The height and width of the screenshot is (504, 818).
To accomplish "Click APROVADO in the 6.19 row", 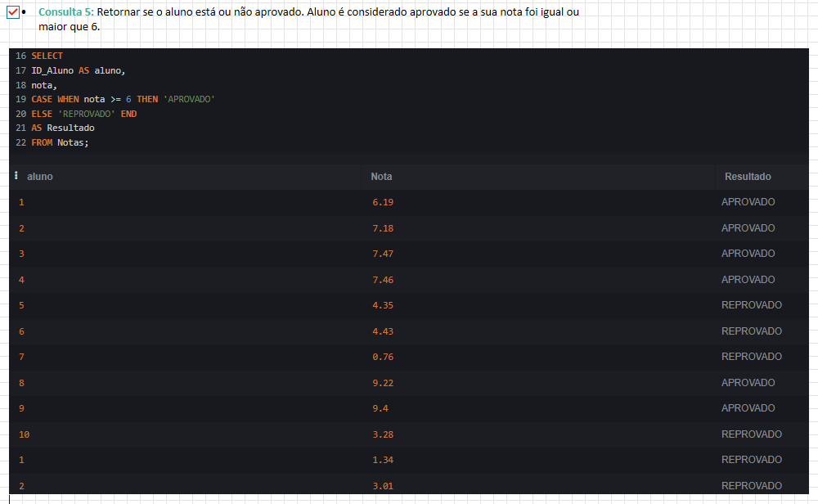I will pyautogui.click(x=748, y=202).
